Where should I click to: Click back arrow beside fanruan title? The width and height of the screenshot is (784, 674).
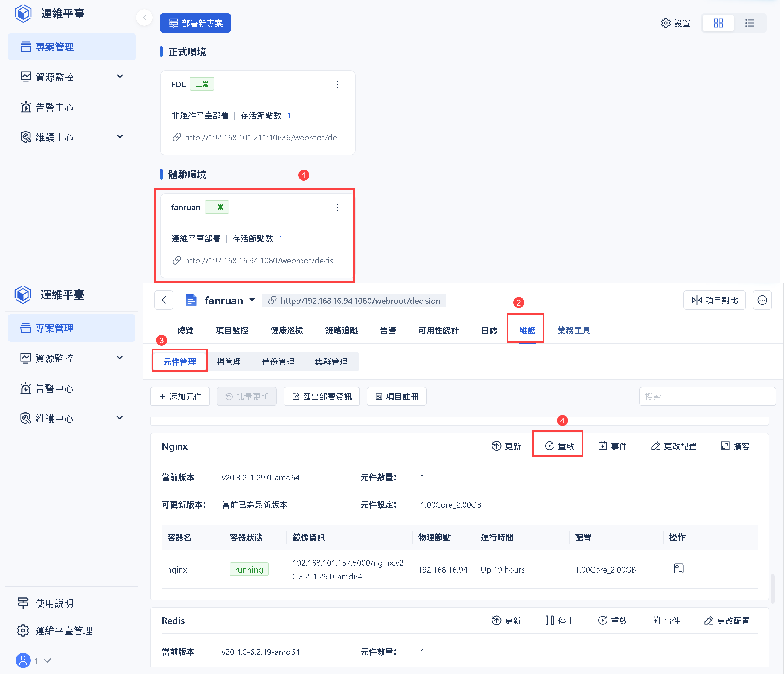(x=164, y=300)
